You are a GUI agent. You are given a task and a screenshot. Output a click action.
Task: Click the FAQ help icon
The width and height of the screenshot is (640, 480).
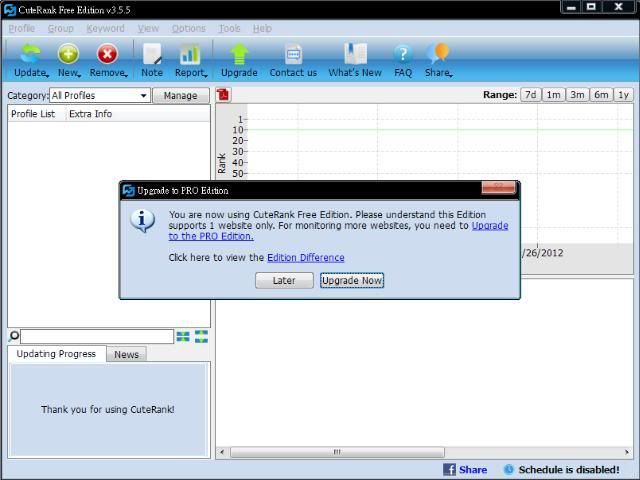(403, 55)
